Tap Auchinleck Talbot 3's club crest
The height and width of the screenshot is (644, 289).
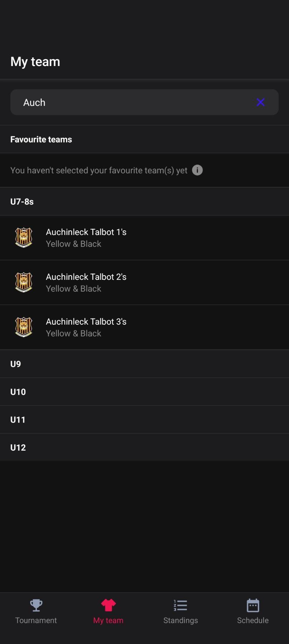pos(24,327)
